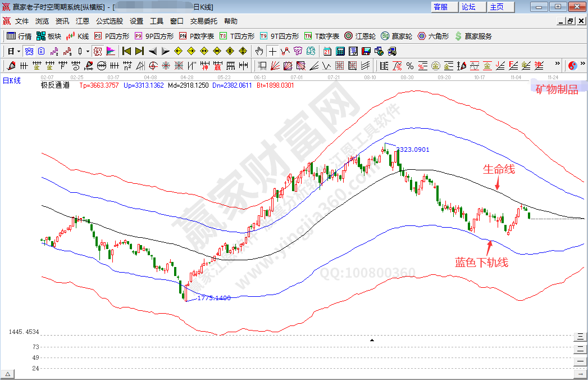The image size is (588, 380).
Task: Toggle the crosshair cursor tool
Action: 272,51
